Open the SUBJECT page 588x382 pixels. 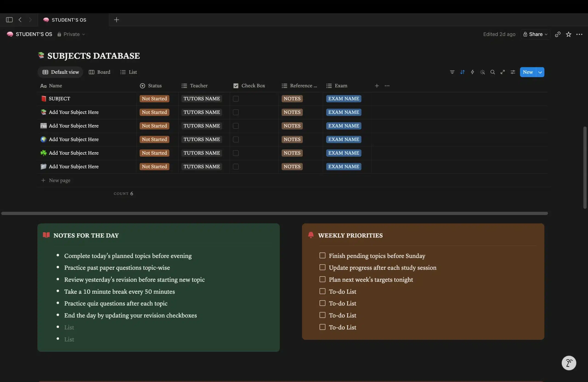(x=59, y=99)
